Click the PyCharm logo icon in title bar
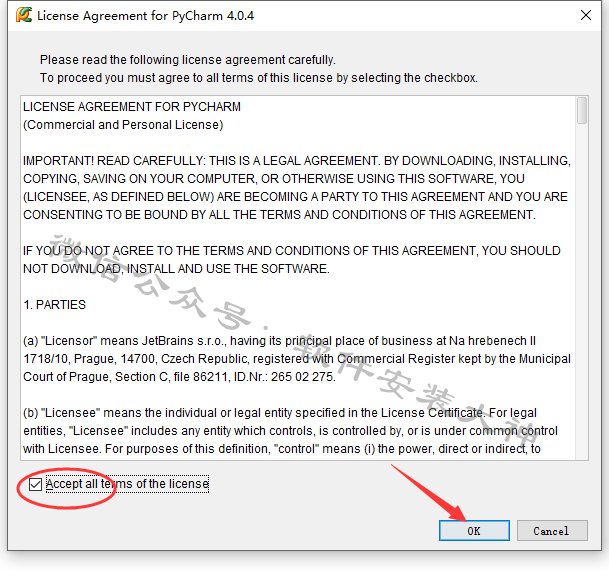 point(24,15)
